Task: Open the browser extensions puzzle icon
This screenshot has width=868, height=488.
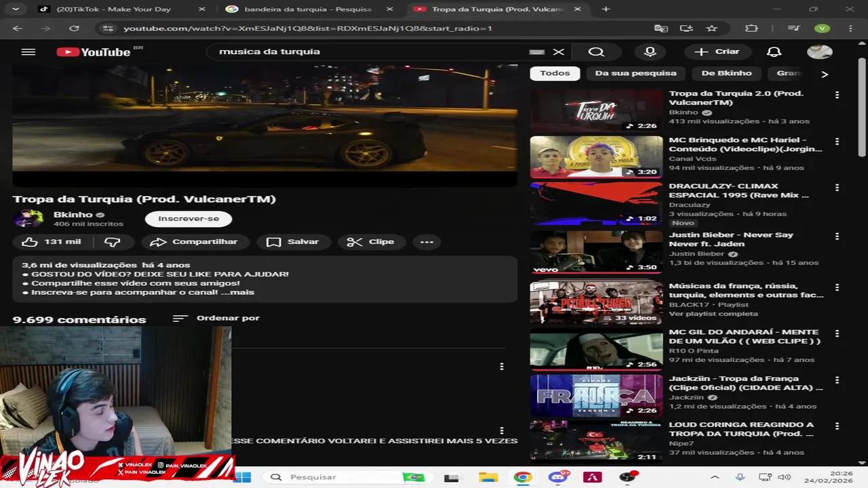Action: [x=751, y=28]
